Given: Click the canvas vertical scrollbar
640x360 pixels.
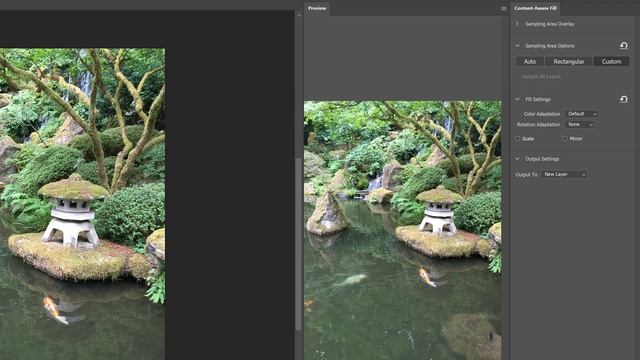Looking at the screenshot, I should coord(299,245).
